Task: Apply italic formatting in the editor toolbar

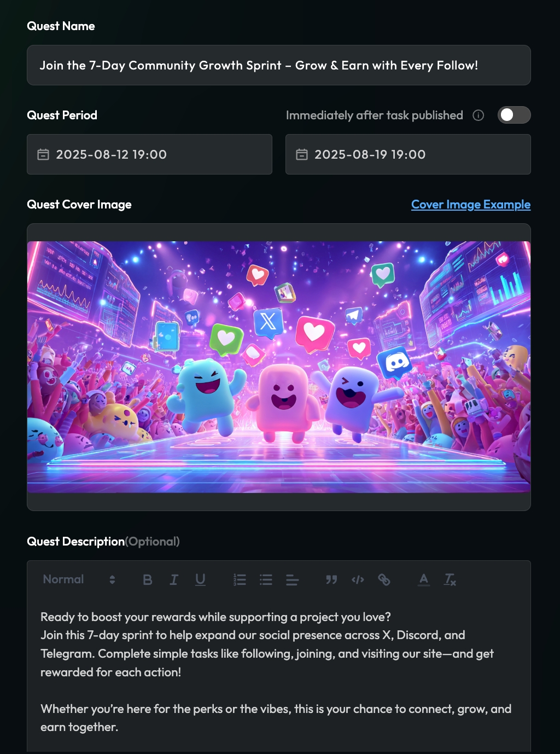Action: 174,580
